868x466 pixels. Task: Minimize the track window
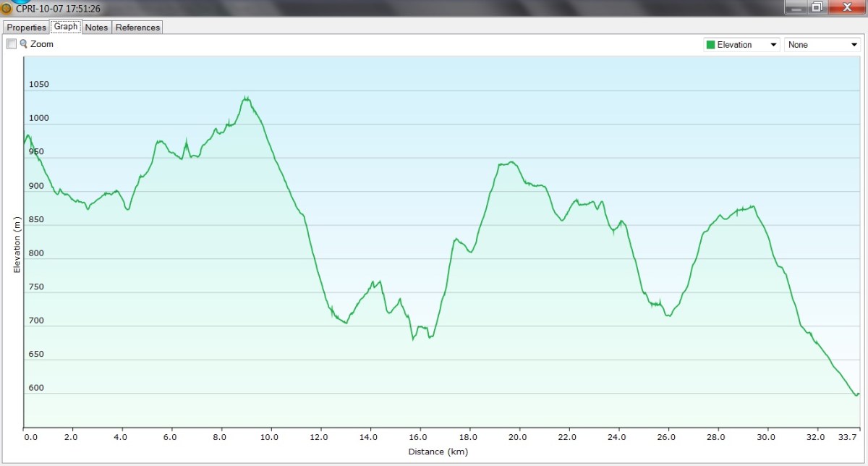pos(796,8)
